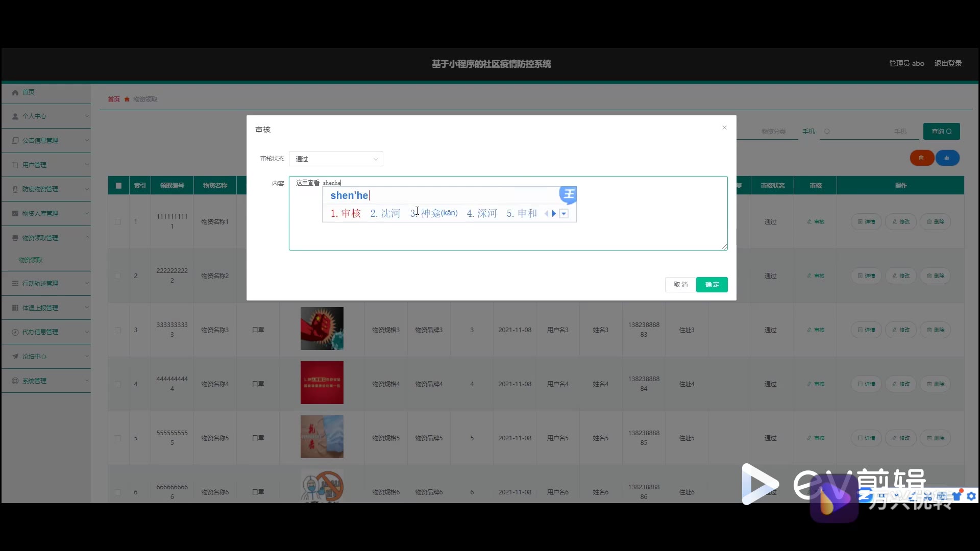
Task: Close the 审核 dialog with X
Action: coord(724,128)
